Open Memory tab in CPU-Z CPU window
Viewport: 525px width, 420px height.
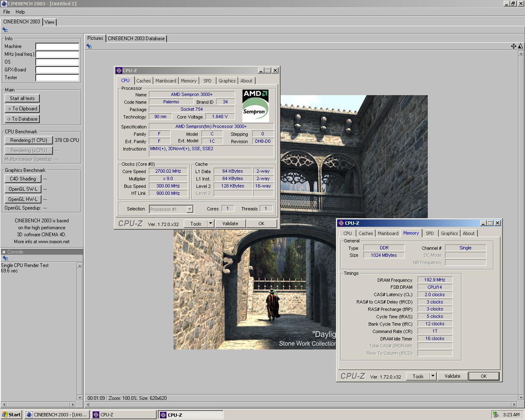coord(189,81)
